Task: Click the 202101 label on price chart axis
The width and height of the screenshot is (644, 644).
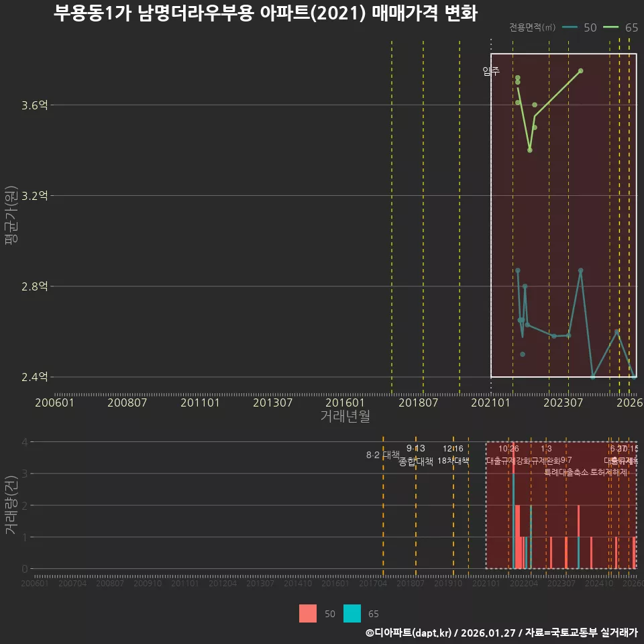Action: [x=490, y=402]
